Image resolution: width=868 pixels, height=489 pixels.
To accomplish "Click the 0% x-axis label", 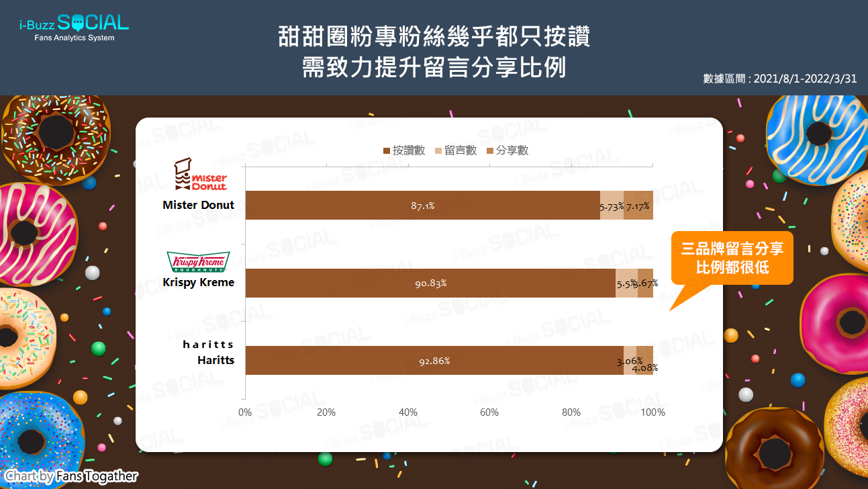I will [x=245, y=412].
